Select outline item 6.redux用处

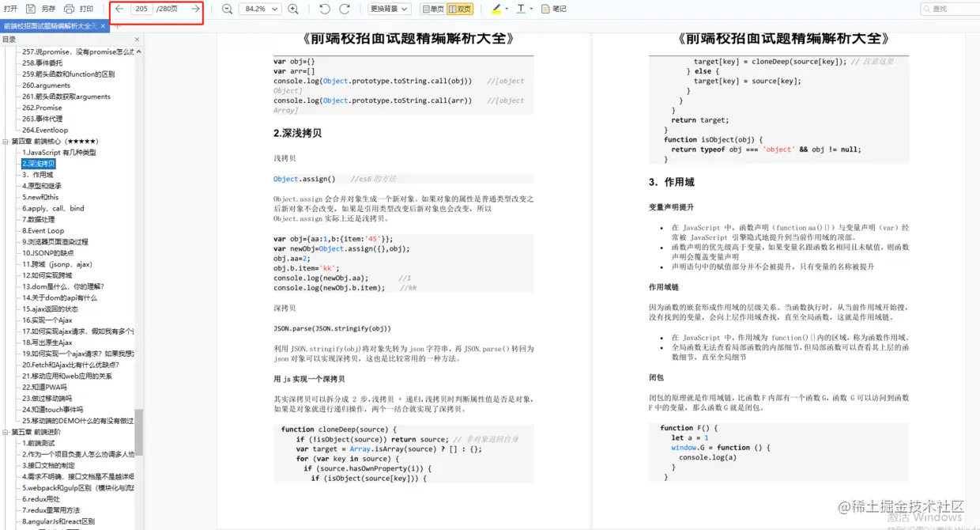40,499
